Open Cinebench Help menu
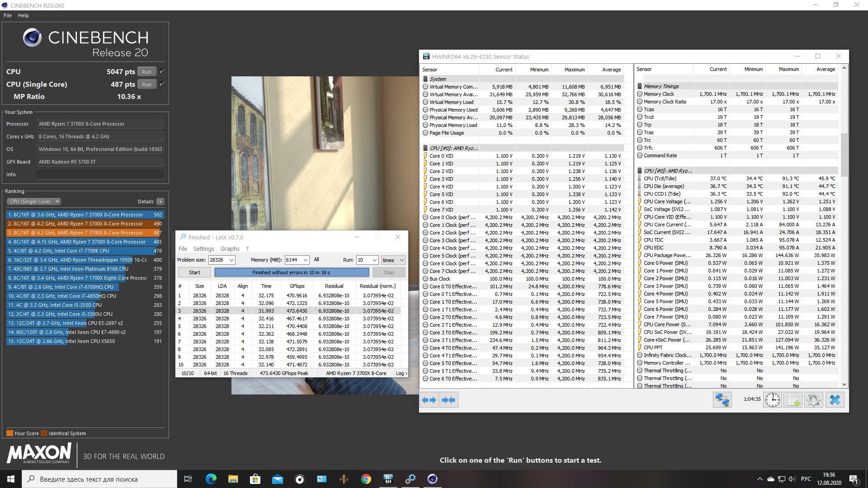Screen dimensions: 868x488 click(23, 15)
